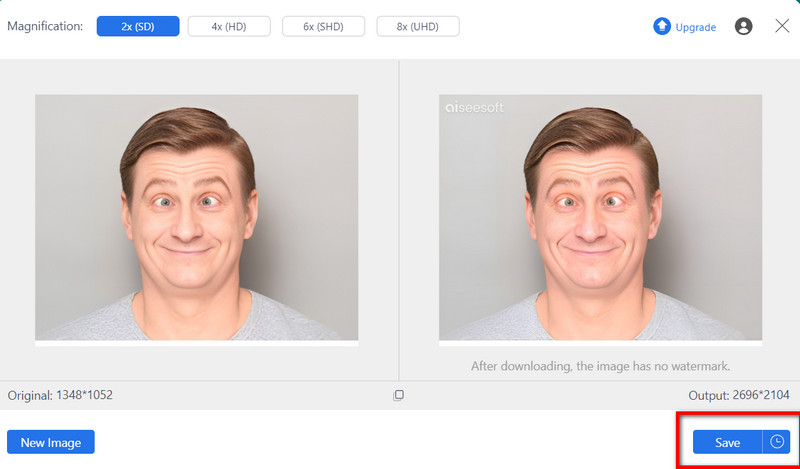Click the Original: 1348*1052 size label
Screen dimensions: 800x469
(60, 395)
